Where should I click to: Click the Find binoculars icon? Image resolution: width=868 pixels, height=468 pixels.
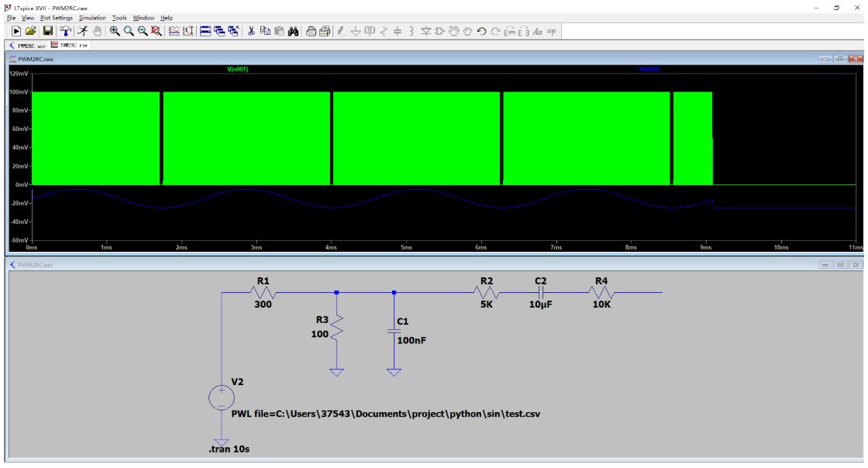(293, 31)
